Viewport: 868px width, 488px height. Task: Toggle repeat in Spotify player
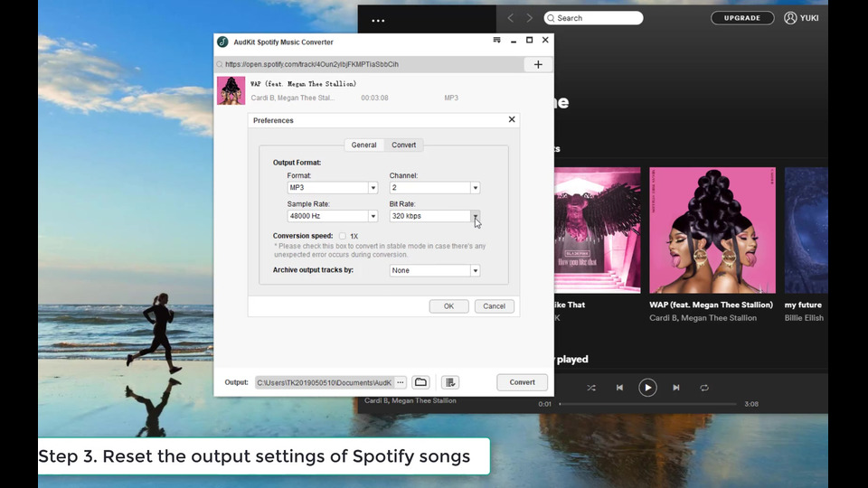(704, 388)
